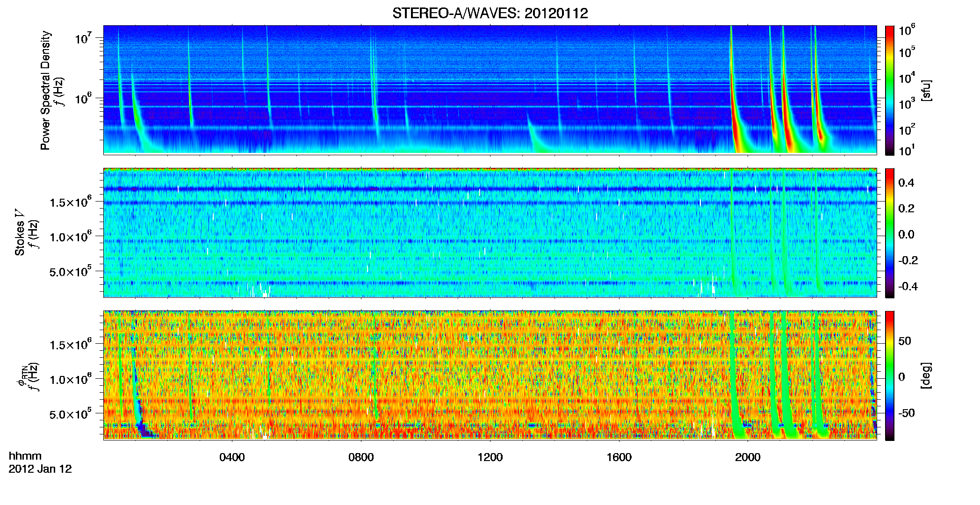
Task: Click the hhmm axis label
Action: 25,456
